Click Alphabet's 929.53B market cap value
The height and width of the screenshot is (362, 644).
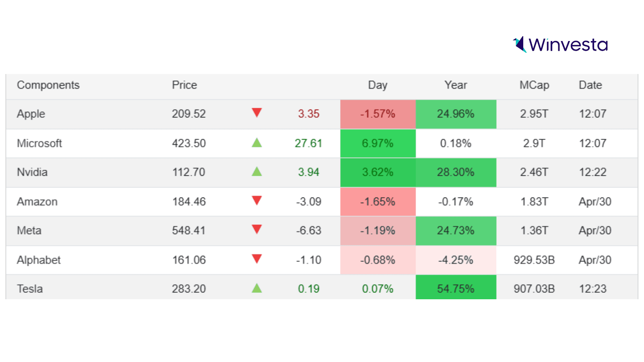[x=534, y=260]
